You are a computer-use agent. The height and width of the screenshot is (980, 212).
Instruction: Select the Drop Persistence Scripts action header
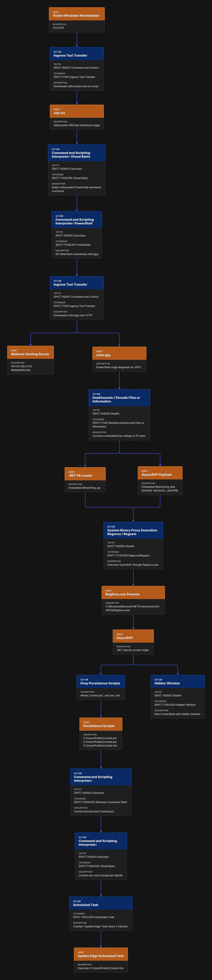pyautogui.click(x=101, y=682)
